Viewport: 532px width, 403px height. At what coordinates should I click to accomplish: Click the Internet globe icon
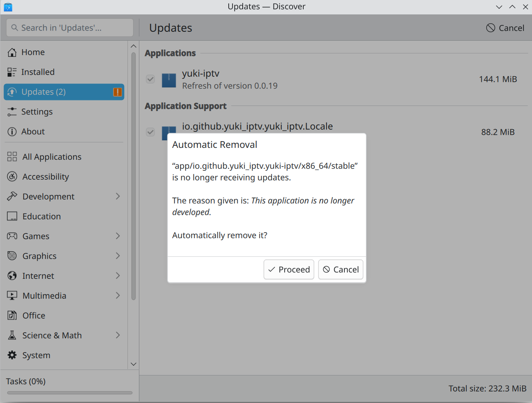pos(12,276)
